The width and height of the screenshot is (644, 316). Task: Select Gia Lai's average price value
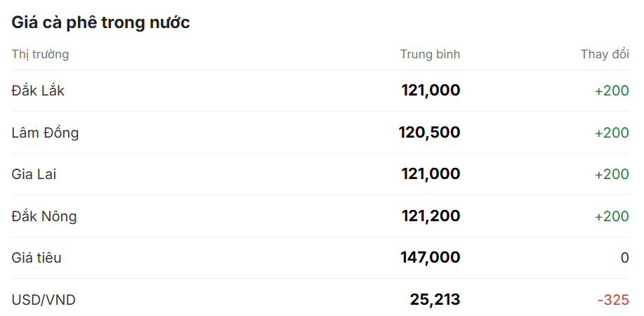(431, 174)
